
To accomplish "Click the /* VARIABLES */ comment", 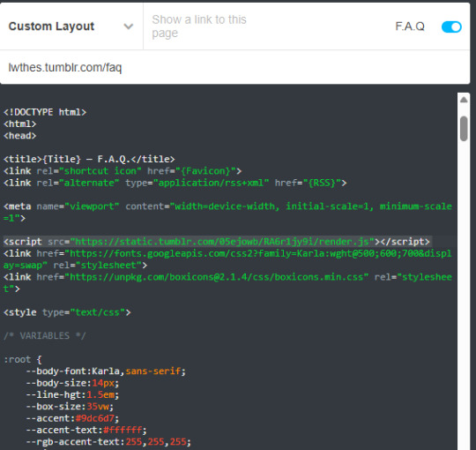I will coord(45,336).
